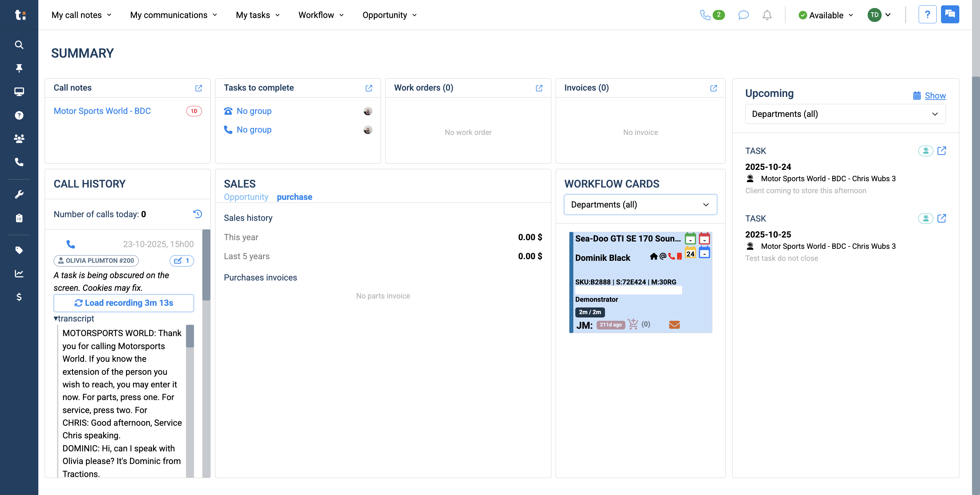Collapse the transcript disclosure triangle
This screenshot has height=495, width=980.
(x=56, y=318)
